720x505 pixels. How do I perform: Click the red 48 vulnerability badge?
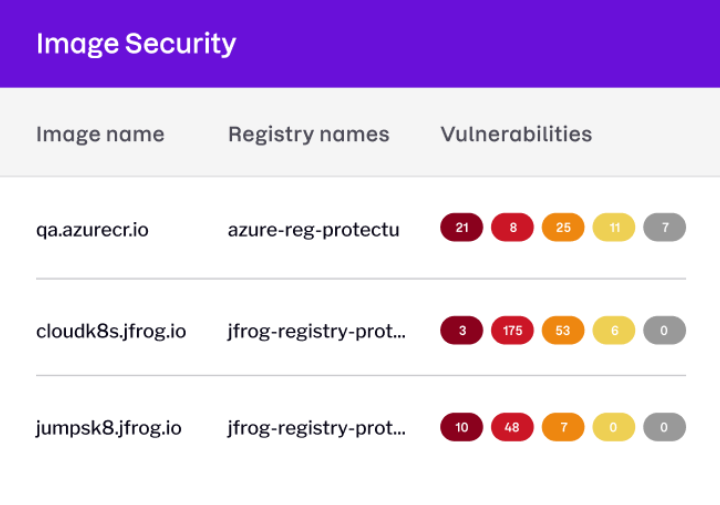pos(512,427)
